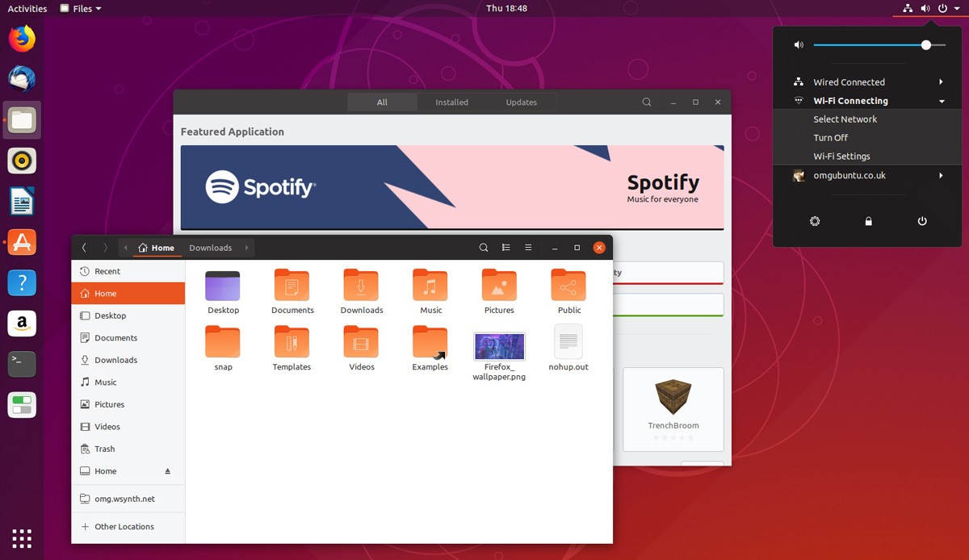Open the Show Applications grid

22,538
